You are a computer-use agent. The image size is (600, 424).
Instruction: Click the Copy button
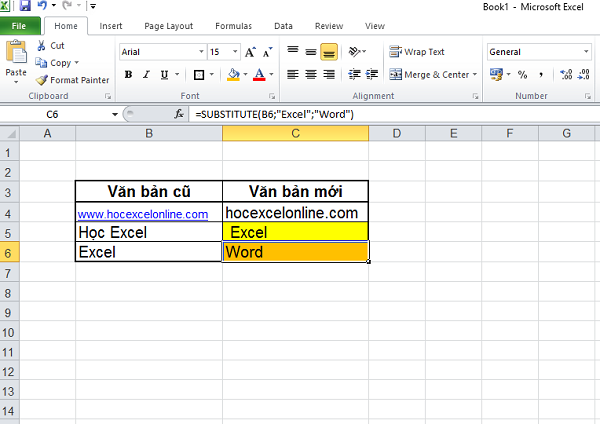(54, 62)
